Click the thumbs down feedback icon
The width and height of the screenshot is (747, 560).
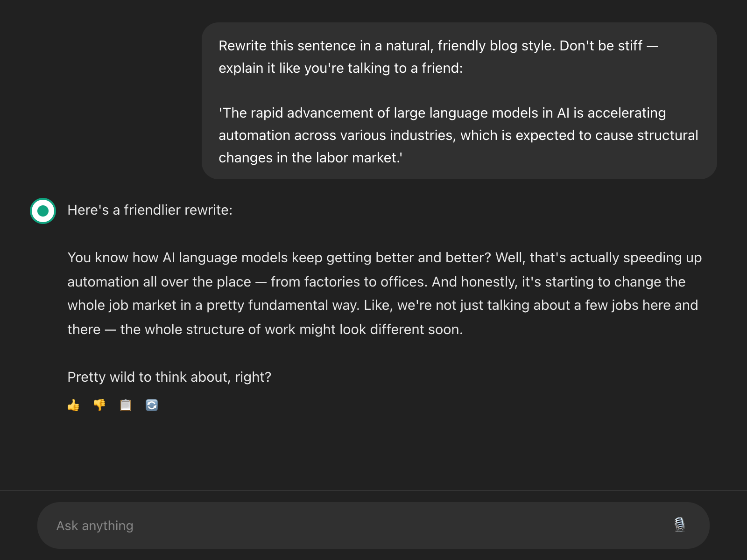pos(99,405)
